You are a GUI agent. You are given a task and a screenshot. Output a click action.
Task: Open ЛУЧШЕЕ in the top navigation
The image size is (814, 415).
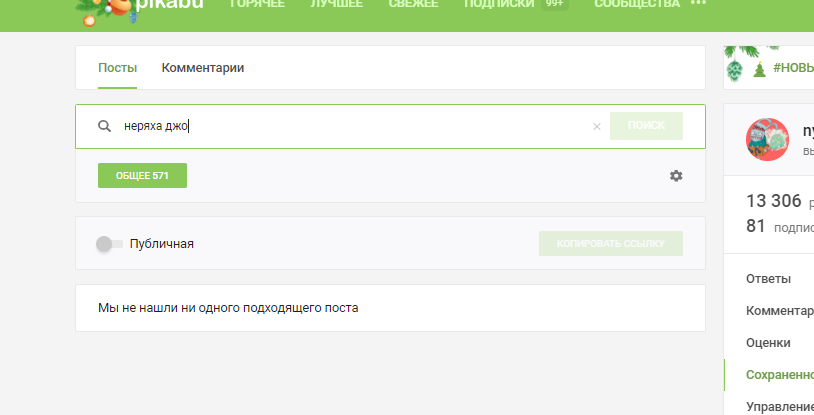pyautogui.click(x=336, y=4)
